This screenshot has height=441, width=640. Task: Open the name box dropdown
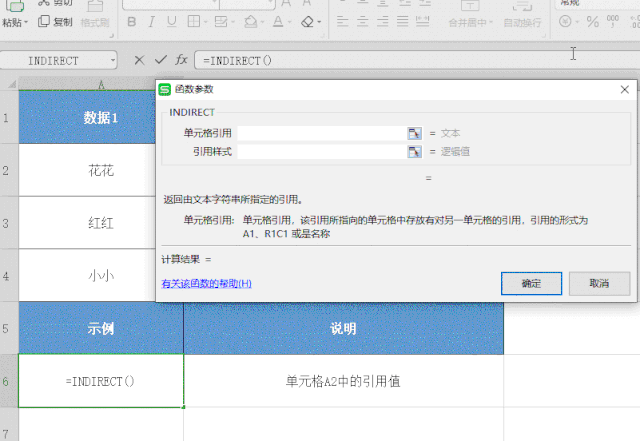click(113, 61)
